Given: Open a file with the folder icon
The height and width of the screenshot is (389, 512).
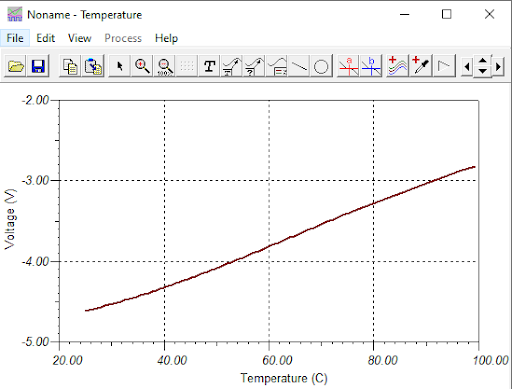Looking at the screenshot, I should pos(15,66).
